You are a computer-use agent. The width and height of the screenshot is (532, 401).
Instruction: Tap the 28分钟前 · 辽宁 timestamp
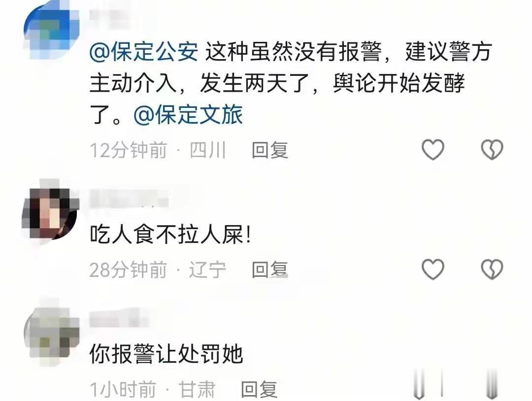(158, 269)
